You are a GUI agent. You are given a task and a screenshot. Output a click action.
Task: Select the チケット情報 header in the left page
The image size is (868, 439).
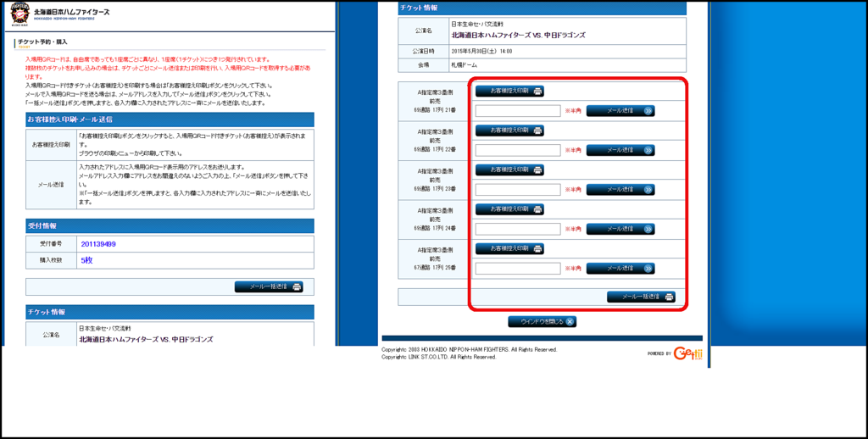(x=170, y=312)
